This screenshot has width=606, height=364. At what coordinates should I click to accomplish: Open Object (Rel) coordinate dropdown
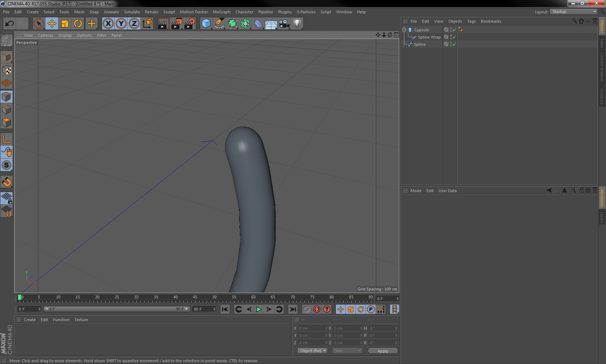(x=312, y=351)
